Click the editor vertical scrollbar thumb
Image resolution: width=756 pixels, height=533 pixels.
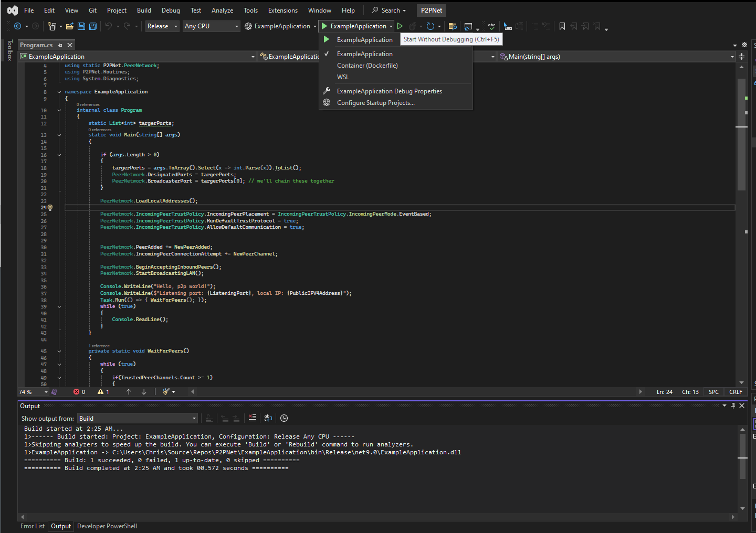pos(741,135)
